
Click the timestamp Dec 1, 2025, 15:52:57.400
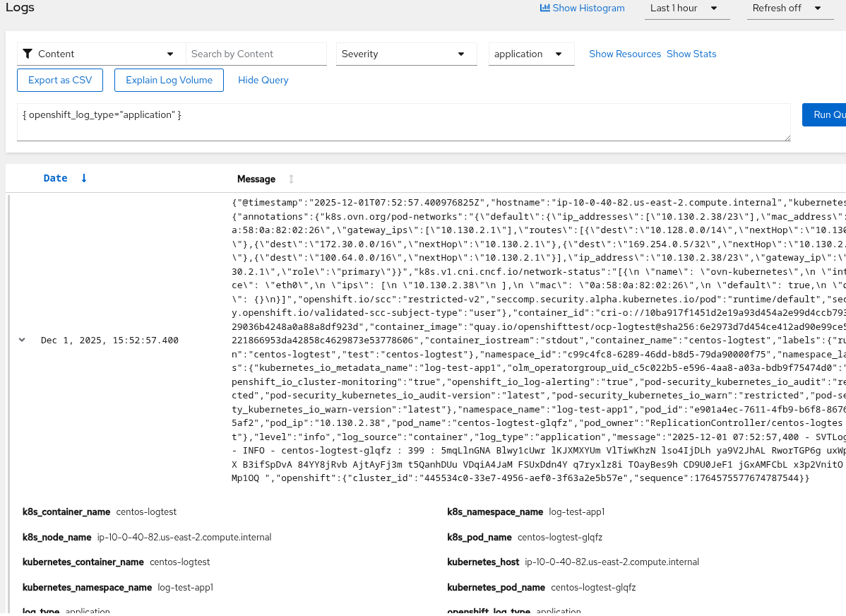tap(109, 340)
